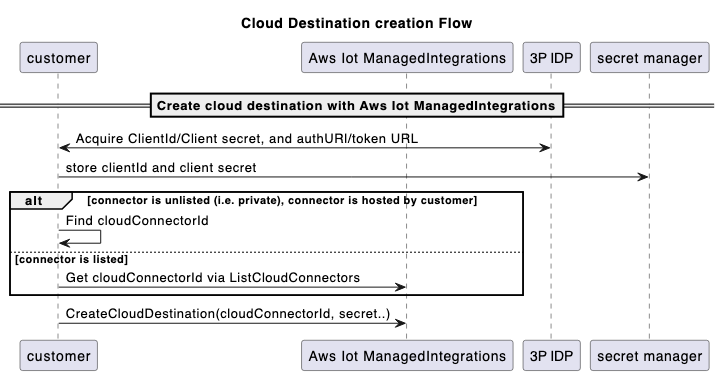Click the connector is unlisted condition text
721x376 pixels.
point(282,200)
